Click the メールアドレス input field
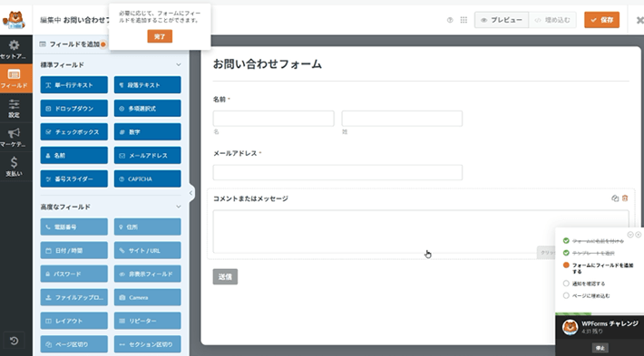 click(x=337, y=172)
